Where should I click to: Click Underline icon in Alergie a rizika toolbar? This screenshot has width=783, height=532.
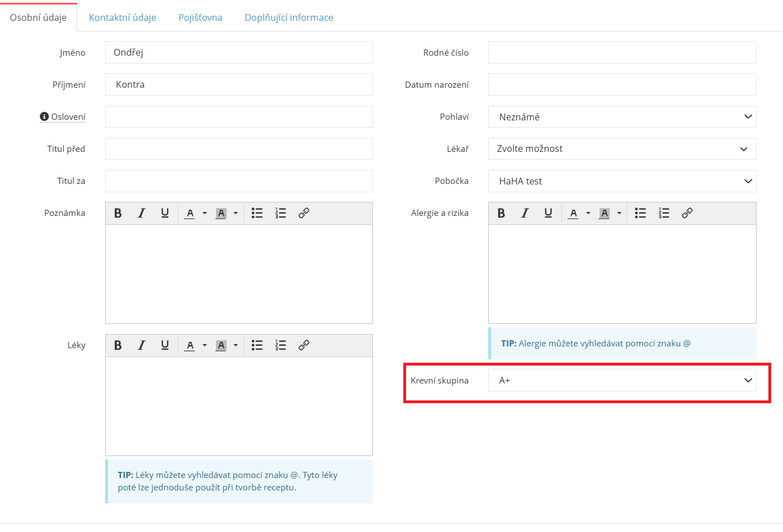548,213
